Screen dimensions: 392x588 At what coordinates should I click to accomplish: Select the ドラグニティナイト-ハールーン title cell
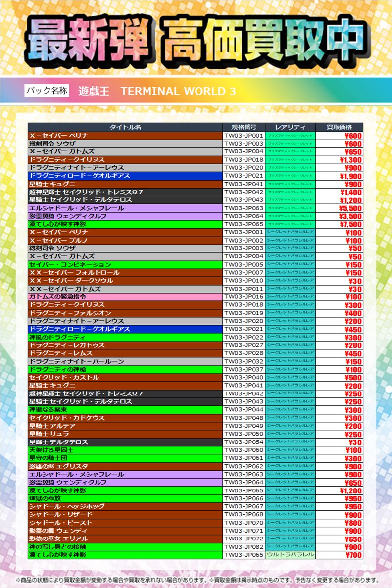point(125,361)
